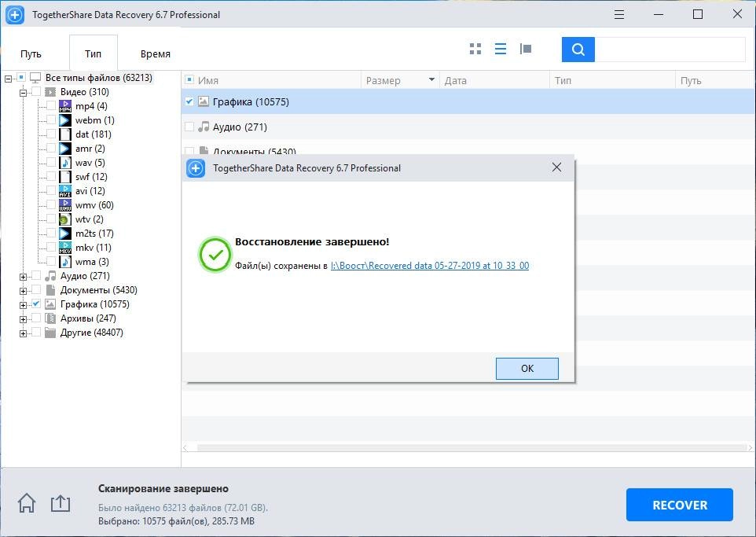Collapse the Все типы файлов root node
Viewport: 756px width, 537px height.
[8, 79]
